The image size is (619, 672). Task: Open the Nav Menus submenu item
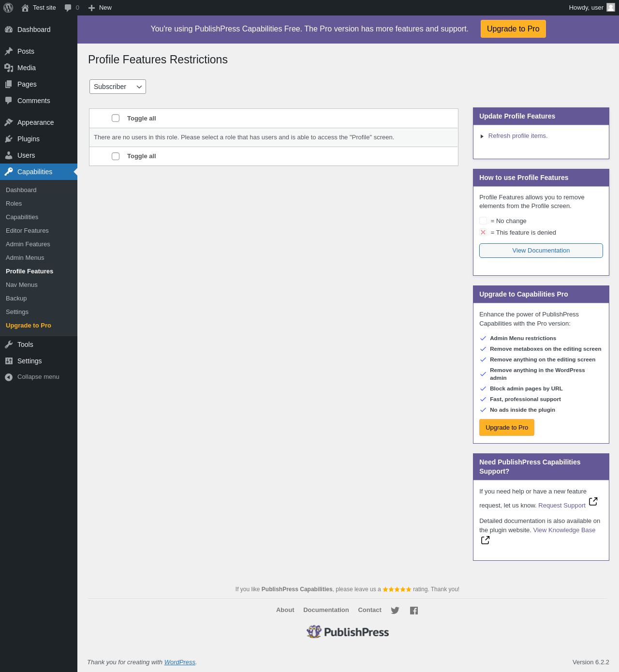[22, 285]
